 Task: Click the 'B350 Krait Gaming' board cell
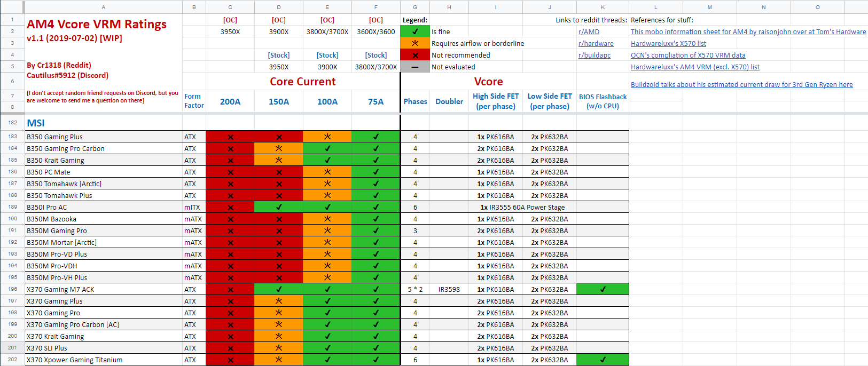[x=104, y=160]
